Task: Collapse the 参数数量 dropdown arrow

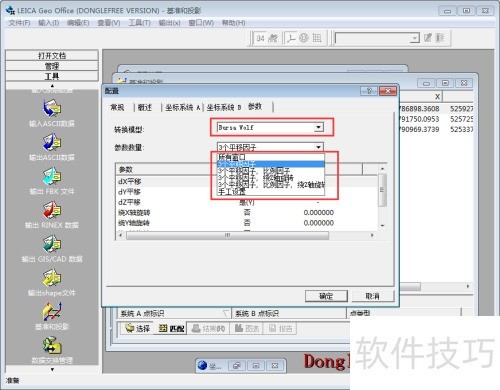Action: pos(319,147)
